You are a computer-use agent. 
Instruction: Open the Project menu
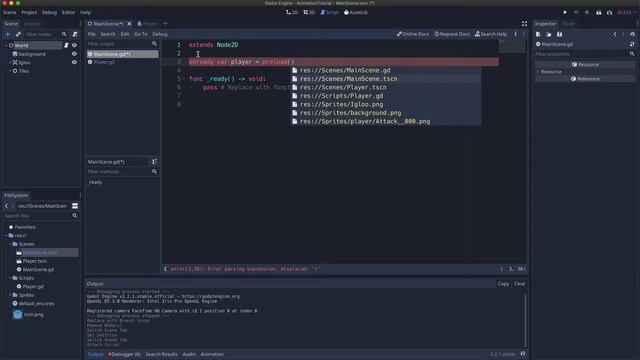[29, 12]
